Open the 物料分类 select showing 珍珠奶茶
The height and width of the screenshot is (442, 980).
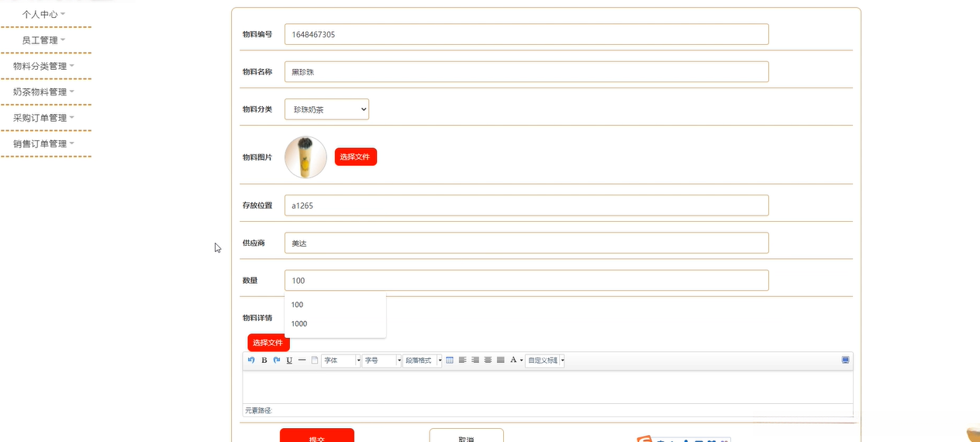(326, 109)
